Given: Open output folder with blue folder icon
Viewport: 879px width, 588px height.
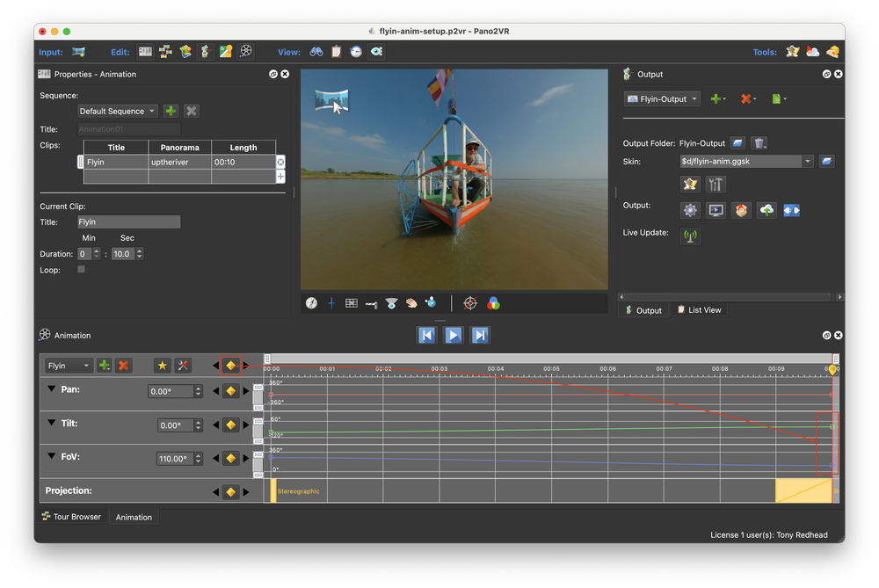Looking at the screenshot, I should coord(738,143).
